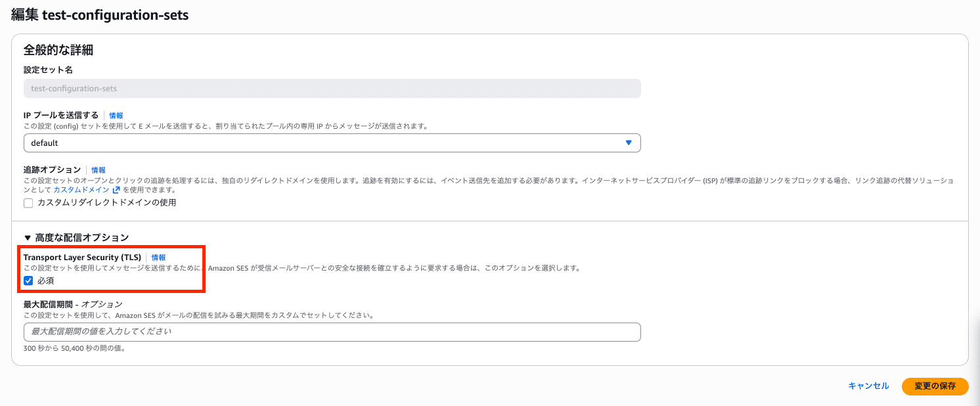980x406 pixels.
Task: Open the 情報 link beside 追跡オプション
Action: click(98, 169)
